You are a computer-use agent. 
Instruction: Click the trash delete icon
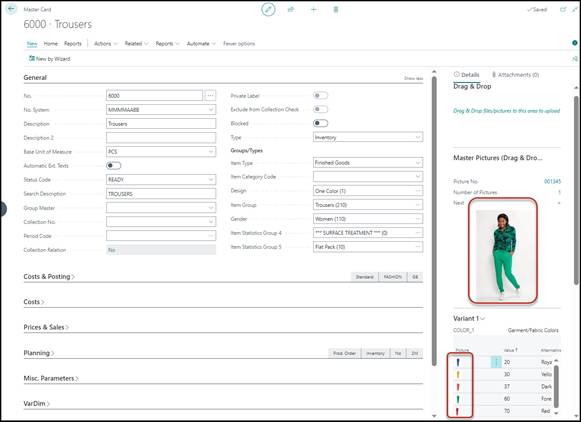(x=336, y=9)
